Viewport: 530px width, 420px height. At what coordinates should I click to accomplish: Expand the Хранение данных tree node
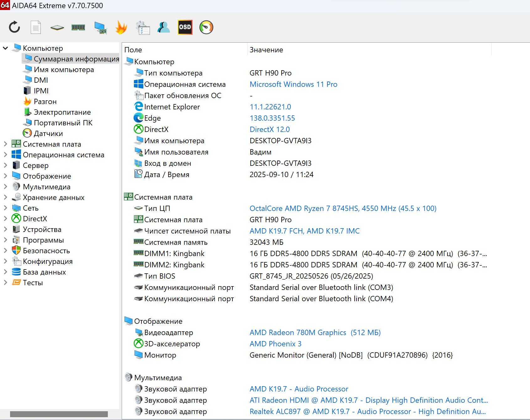coord(5,197)
